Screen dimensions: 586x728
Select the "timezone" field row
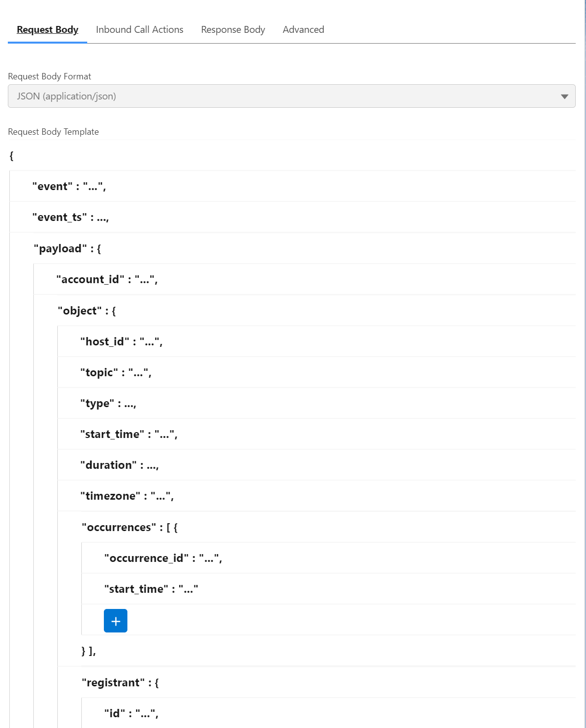(127, 496)
